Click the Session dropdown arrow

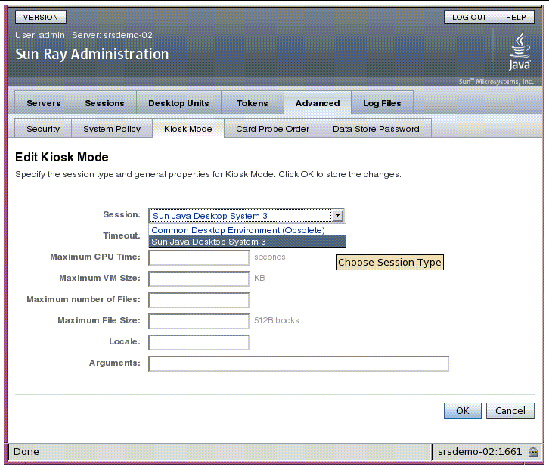pyautogui.click(x=338, y=215)
